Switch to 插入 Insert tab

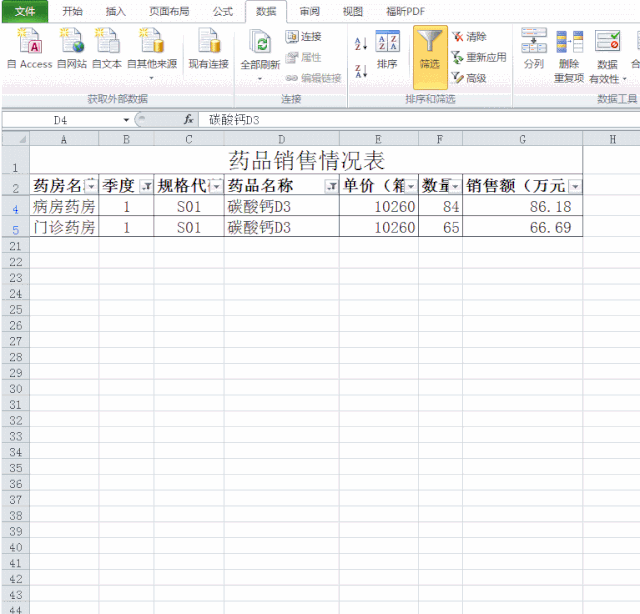116,11
